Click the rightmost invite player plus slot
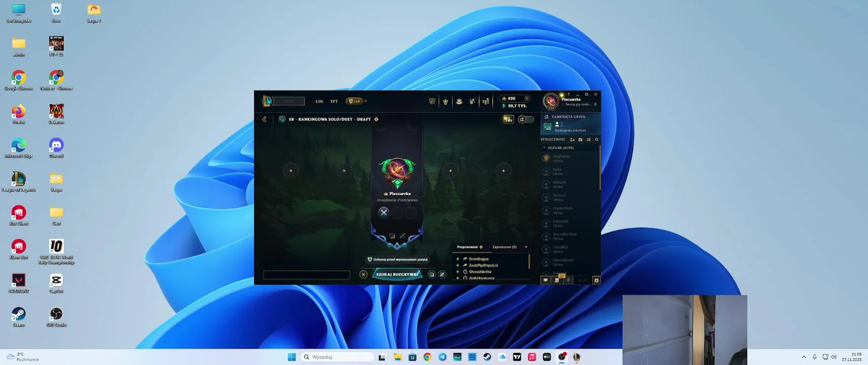 point(504,171)
